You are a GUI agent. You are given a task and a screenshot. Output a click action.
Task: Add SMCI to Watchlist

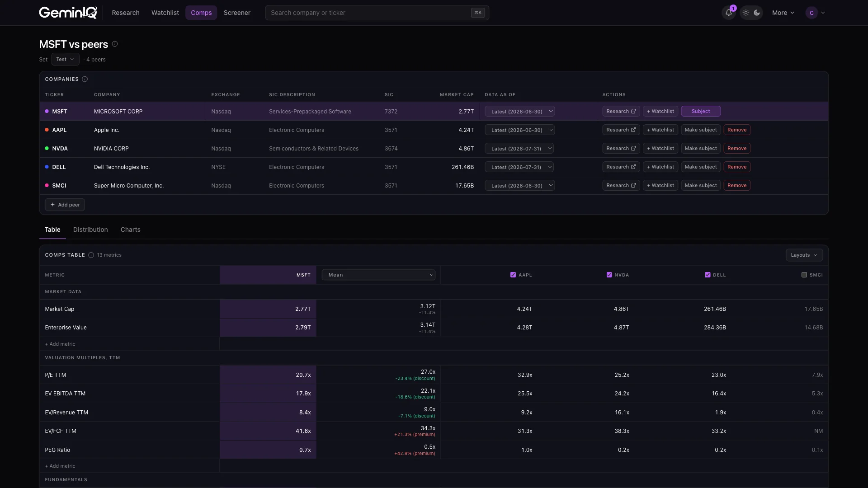(x=660, y=185)
